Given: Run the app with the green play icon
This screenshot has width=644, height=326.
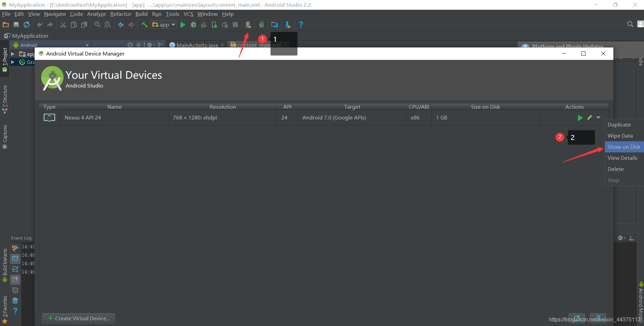Looking at the screenshot, I should (x=183, y=25).
